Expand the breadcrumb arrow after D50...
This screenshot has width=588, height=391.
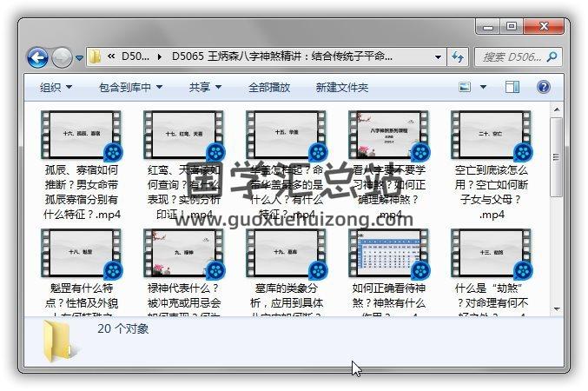pos(160,56)
